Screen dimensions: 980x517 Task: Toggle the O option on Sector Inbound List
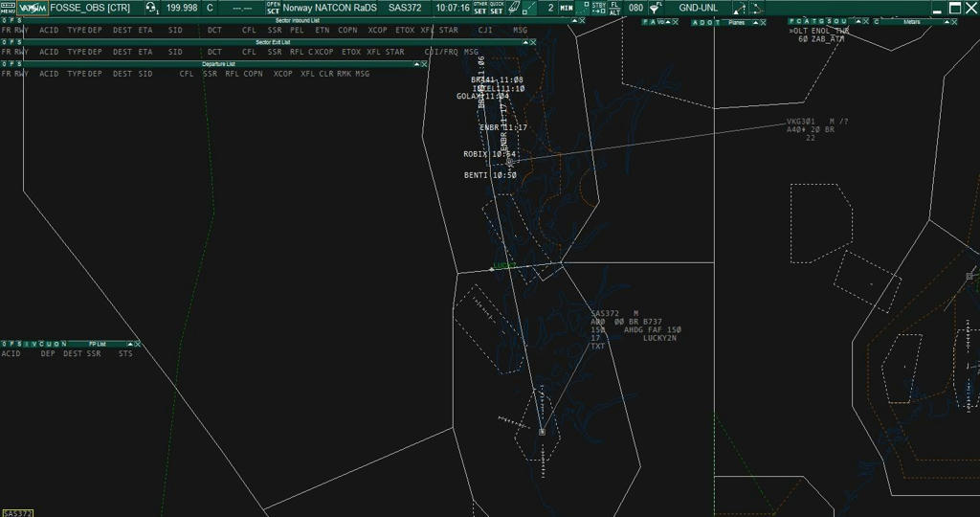(4, 20)
